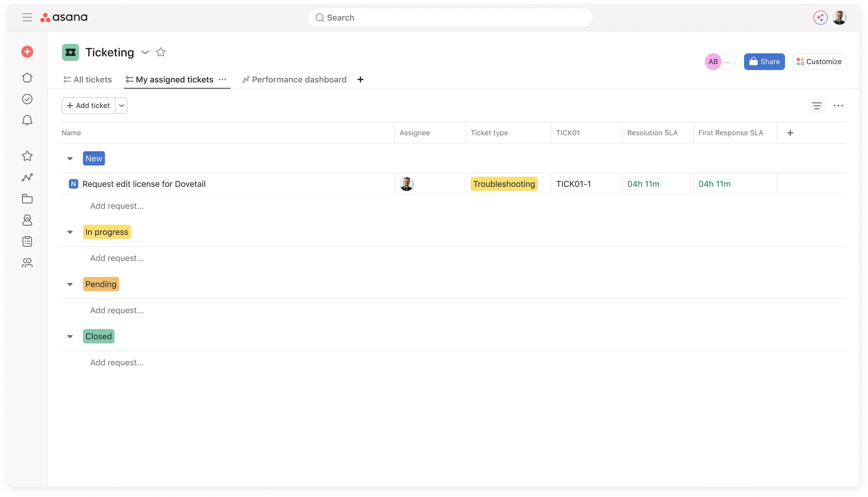Screen dimensions: 868x497
Task: Click the N ticket type icon for Dovetail request
Action: pos(73,184)
